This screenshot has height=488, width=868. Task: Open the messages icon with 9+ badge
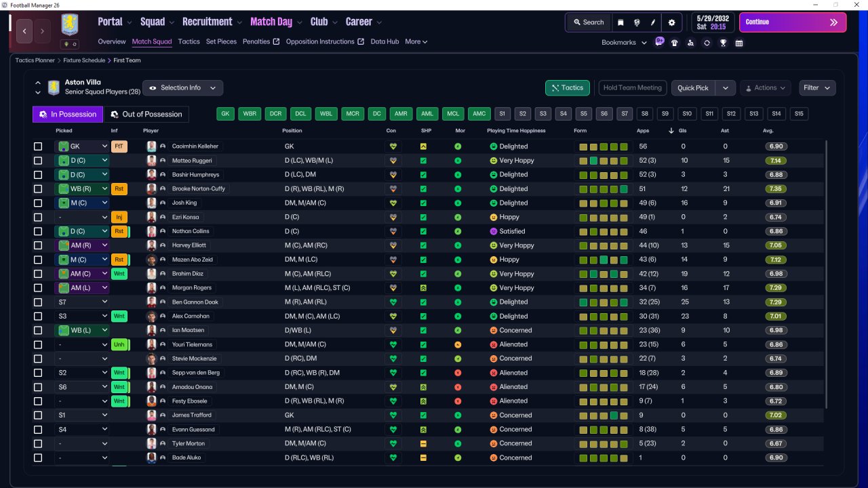click(659, 41)
